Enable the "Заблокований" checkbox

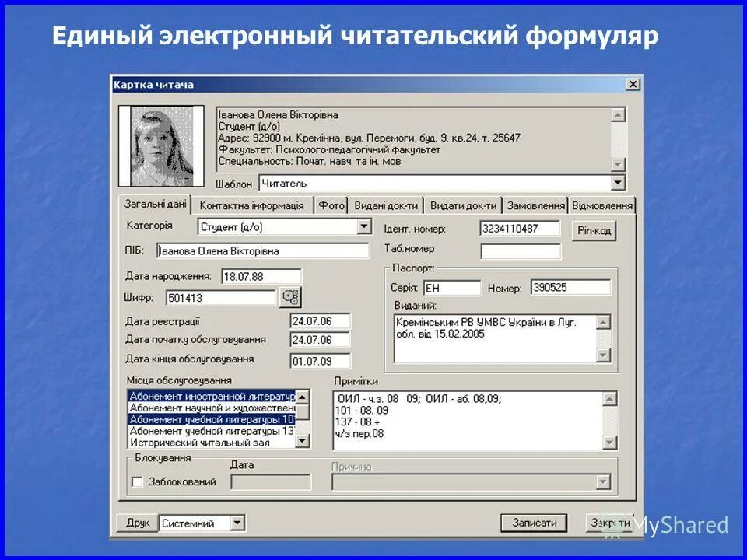[x=135, y=483]
